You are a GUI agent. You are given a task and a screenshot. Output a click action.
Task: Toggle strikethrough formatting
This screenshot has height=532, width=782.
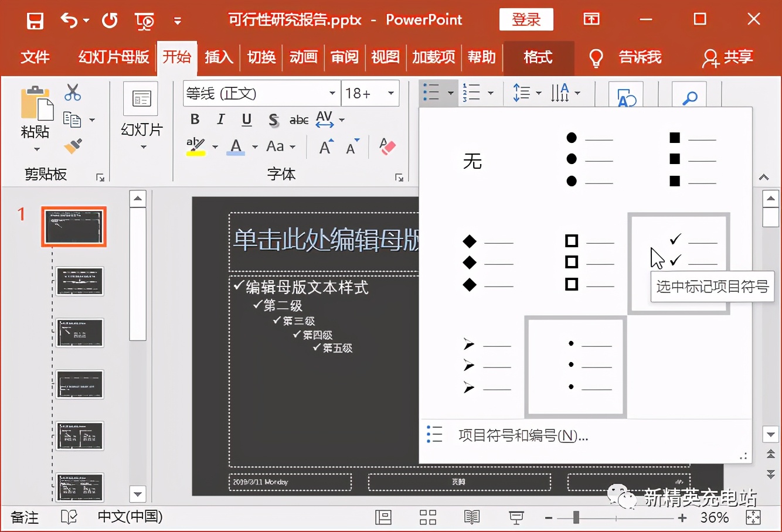(273, 119)
